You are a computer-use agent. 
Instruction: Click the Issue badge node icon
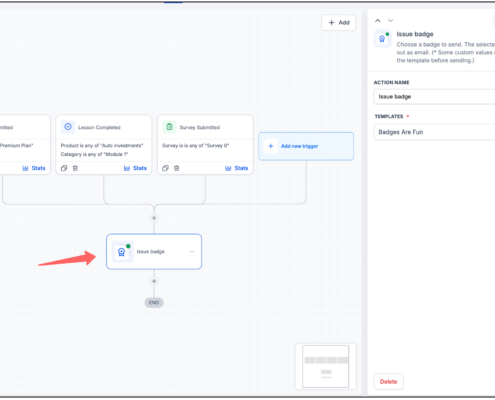[x=122, y=252]
